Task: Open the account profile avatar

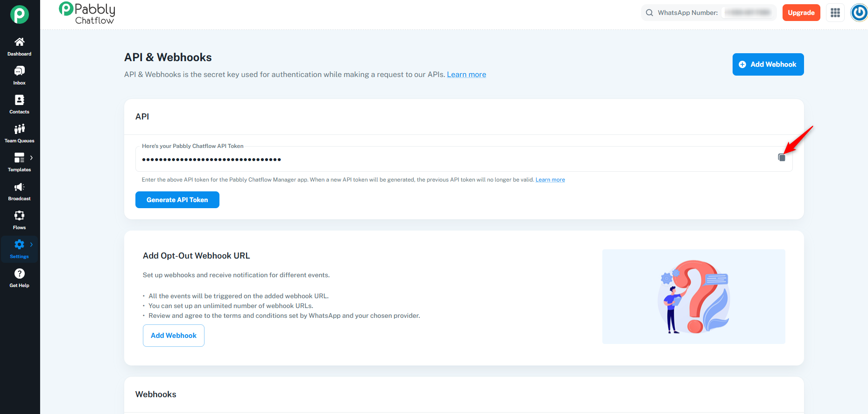Action: click(x=859, y=13)
